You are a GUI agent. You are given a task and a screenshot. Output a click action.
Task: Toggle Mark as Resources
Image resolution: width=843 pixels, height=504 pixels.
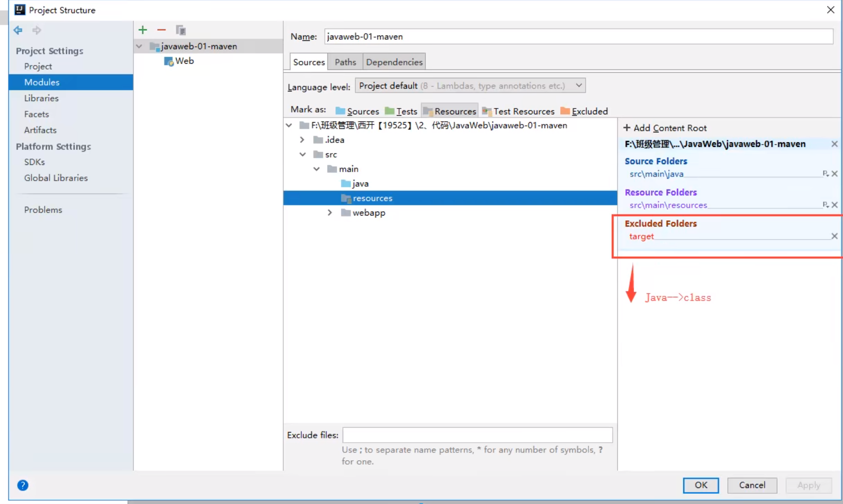click(x=450, y=111)
